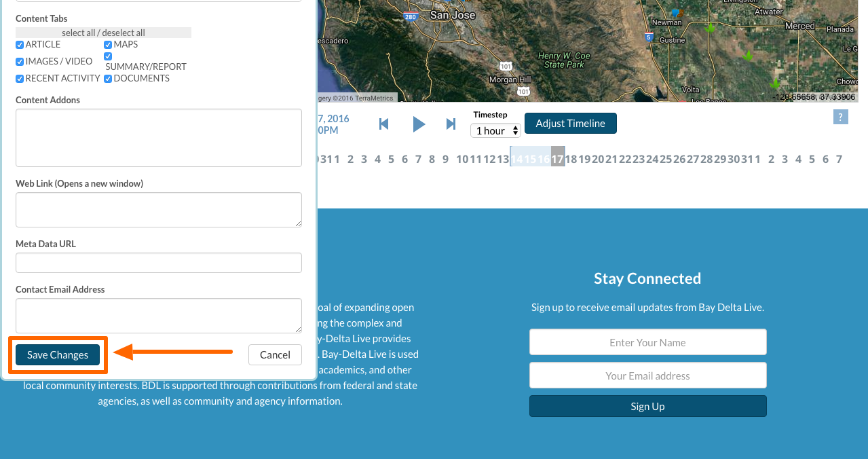Viewport: 868px width, 459px height.
Task: Click the play timeline button
Action: (419, 124)
